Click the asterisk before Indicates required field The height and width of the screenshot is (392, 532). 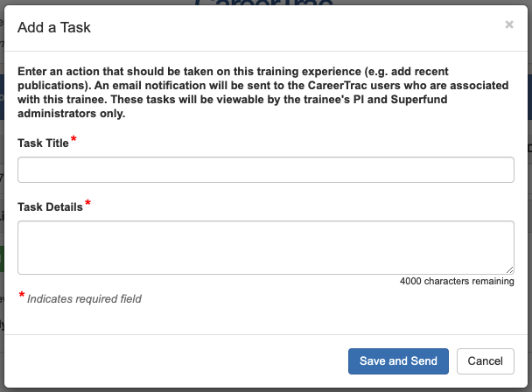click(x=21, y=295)
